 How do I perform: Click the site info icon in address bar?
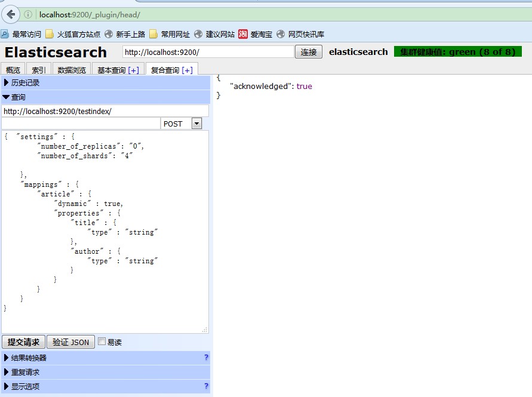click(x=28, y=14)
